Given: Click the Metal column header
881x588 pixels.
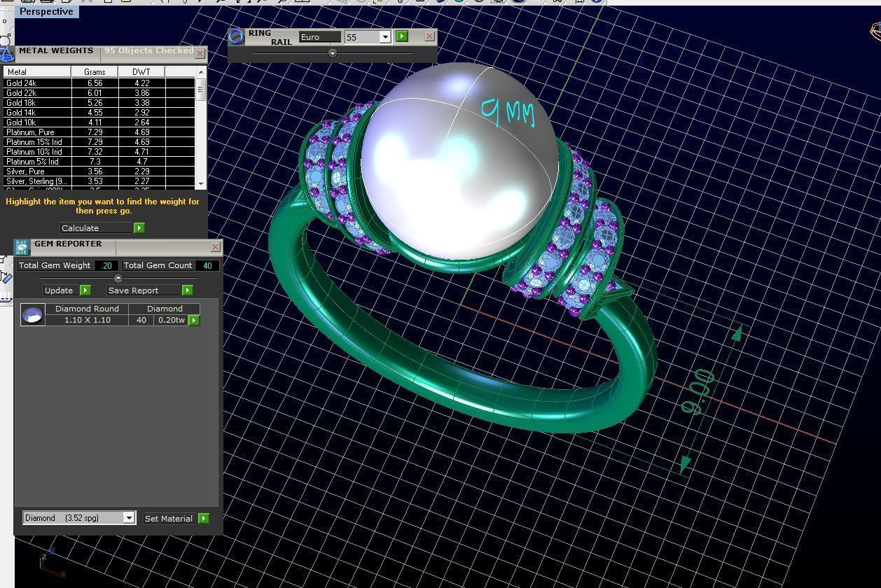Looking at the screenshot, I should [36, 71].
